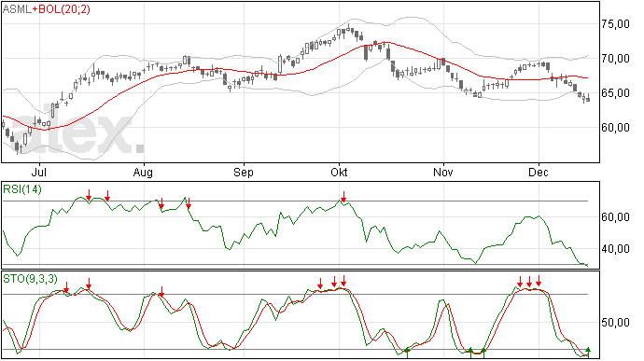Click the ASML ticker label
This screenshot has height=361, width=644.
tap(18, 9)
